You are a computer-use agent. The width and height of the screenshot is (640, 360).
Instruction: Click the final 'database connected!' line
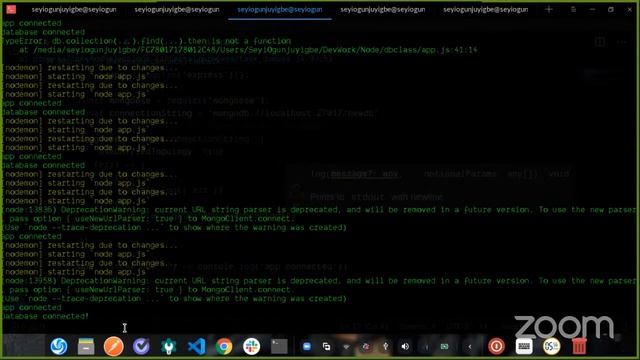(x=45, y=316)
